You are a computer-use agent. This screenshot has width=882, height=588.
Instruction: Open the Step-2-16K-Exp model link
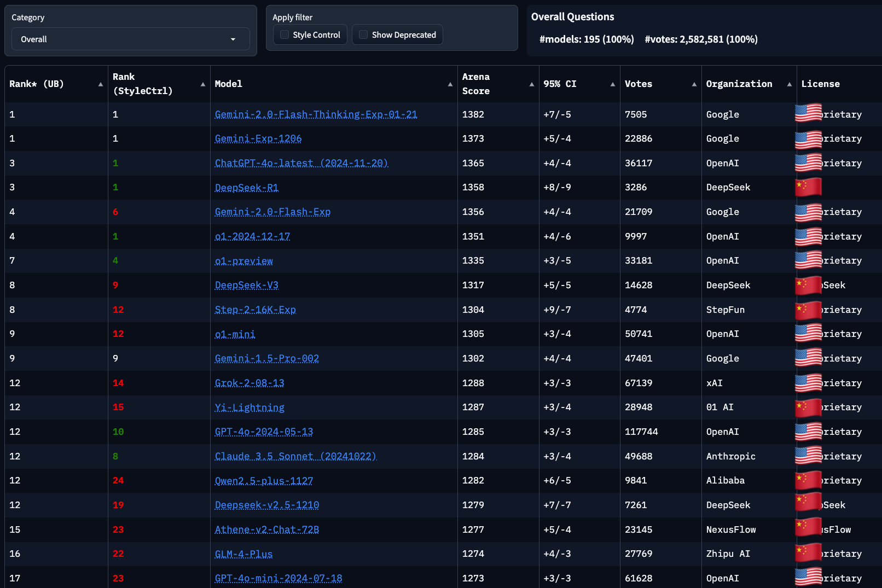pos(256,310)
